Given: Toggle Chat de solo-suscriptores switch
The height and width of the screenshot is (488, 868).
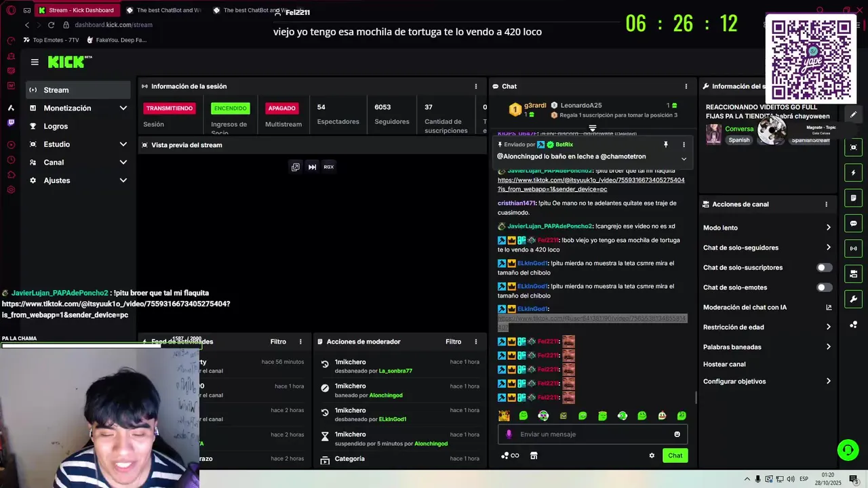Looking at the screenshot, I should point(824,268).
